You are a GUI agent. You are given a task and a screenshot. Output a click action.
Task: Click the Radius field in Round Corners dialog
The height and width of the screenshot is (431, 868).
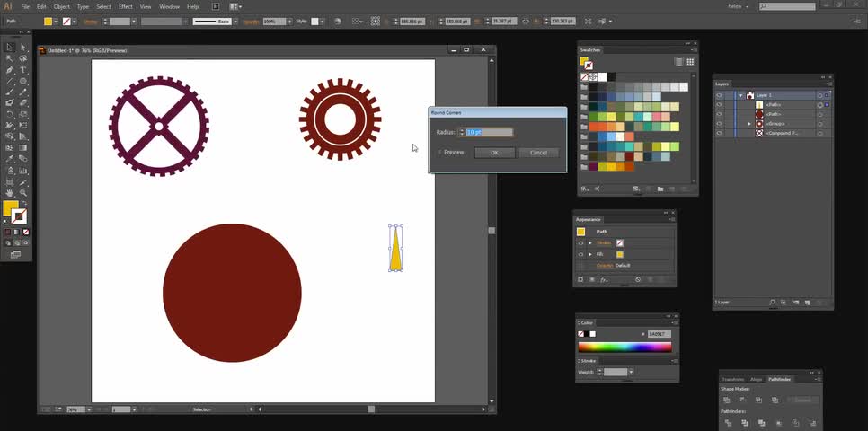click(489, 132)
